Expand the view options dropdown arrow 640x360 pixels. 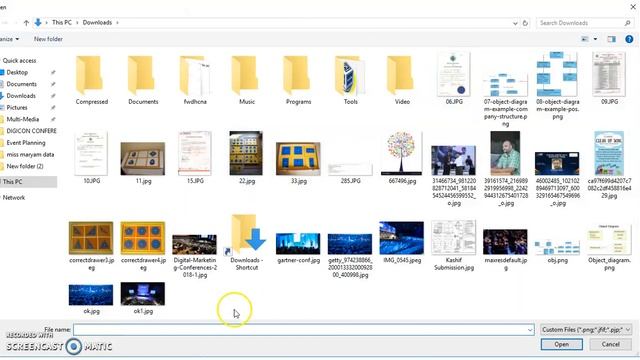pos(595,39)
